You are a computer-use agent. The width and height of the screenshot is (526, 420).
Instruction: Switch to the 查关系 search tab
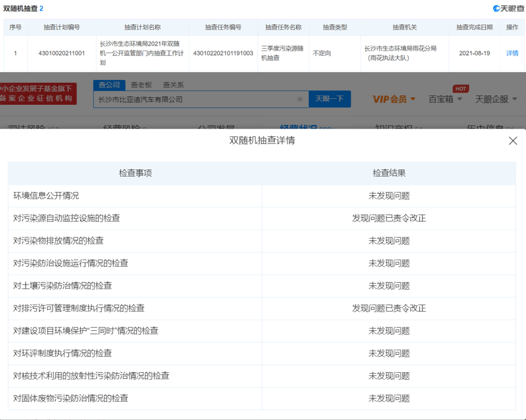point(173,85)
